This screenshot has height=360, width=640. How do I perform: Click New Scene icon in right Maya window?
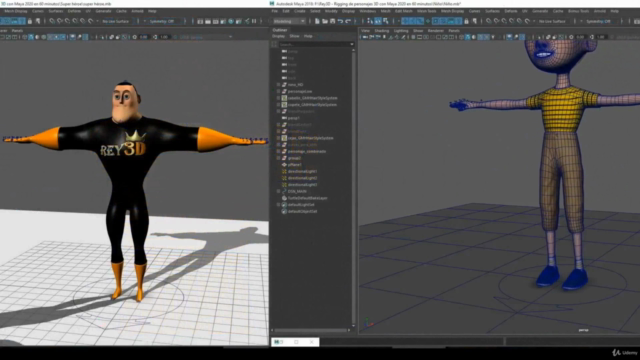(317, 21)
